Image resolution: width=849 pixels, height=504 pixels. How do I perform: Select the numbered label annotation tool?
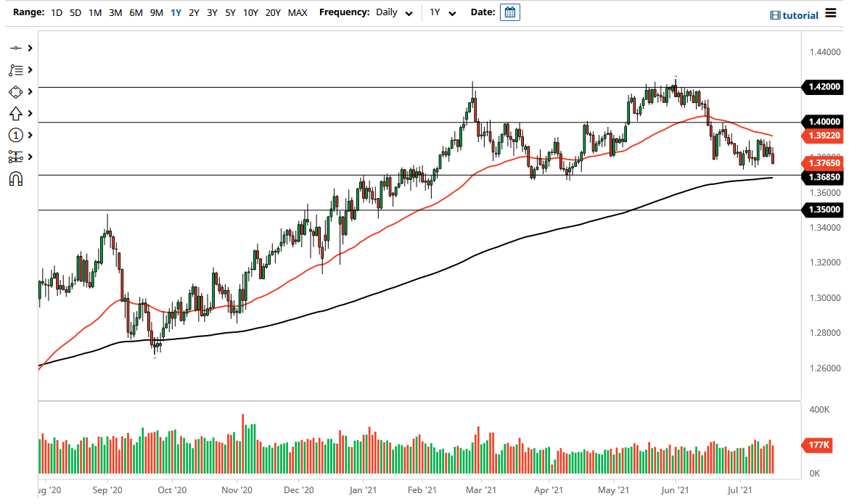point(15,135)
